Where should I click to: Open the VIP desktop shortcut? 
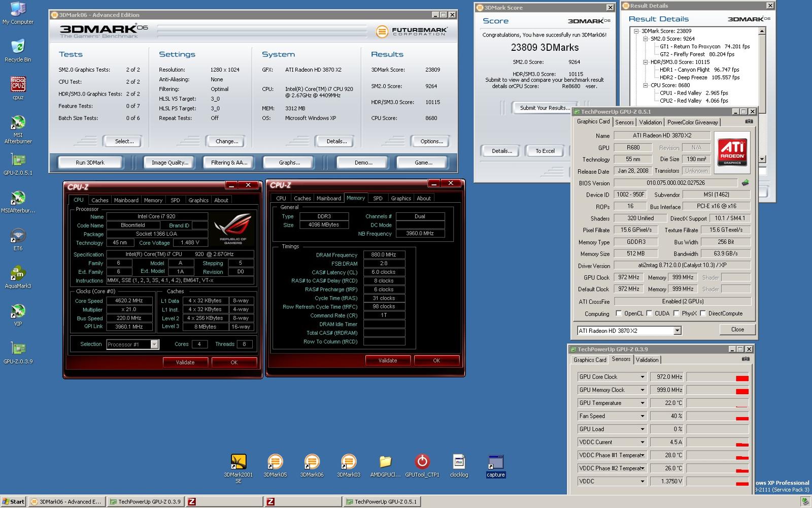click(18, 315)
